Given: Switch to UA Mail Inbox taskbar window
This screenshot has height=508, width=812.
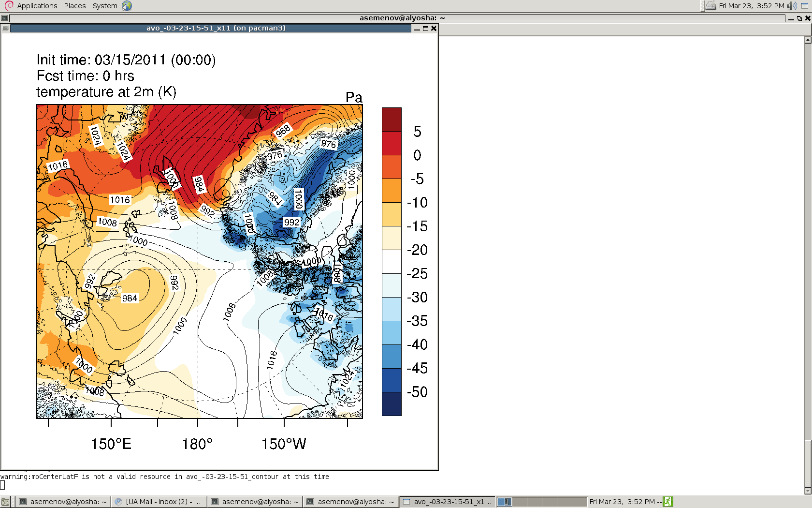Looking at the screenshot, I should 159,502.
